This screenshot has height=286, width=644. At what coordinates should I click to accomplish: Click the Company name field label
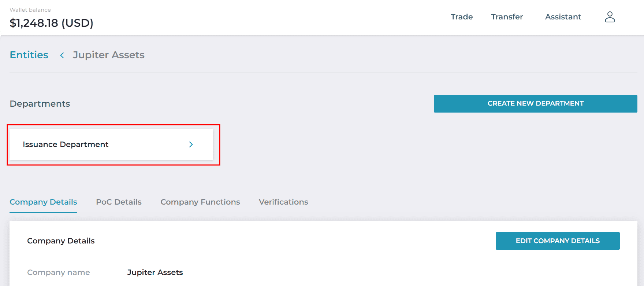coord(59,272)
